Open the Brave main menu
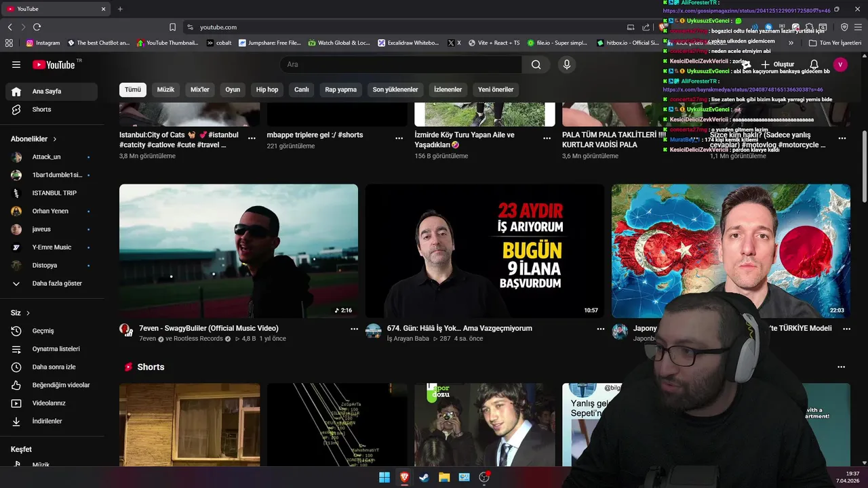 tap(859, 27)
